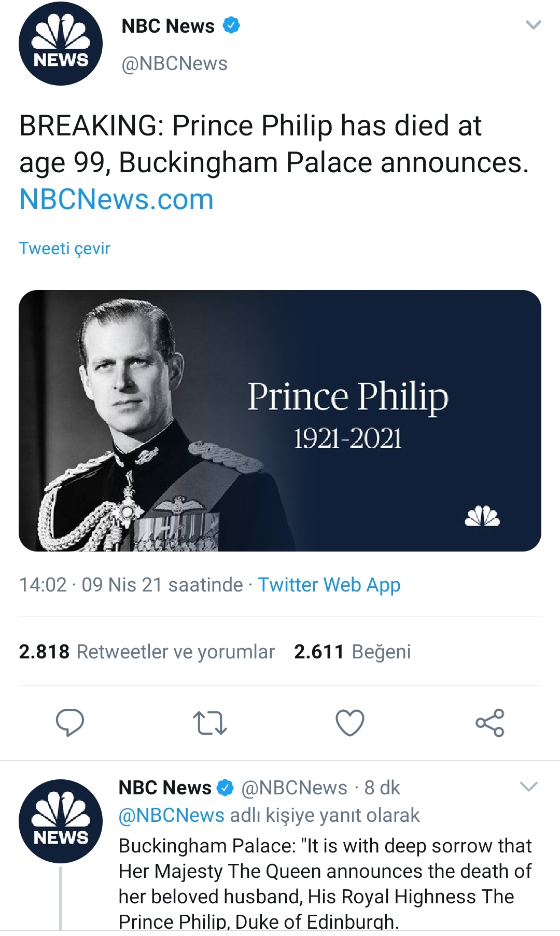Open the share icon for tweet
This screenshot has width=560, height=936.
point(489,723)
